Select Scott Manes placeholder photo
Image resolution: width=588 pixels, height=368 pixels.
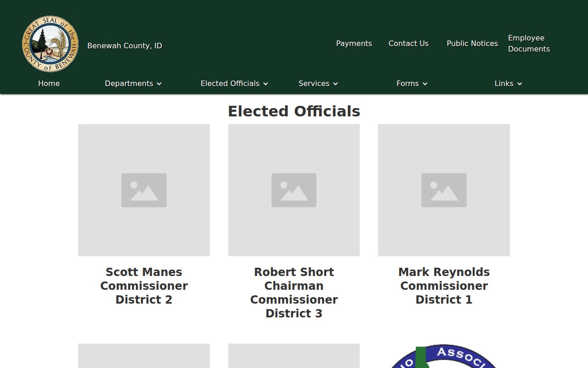(x=144, y=190)
